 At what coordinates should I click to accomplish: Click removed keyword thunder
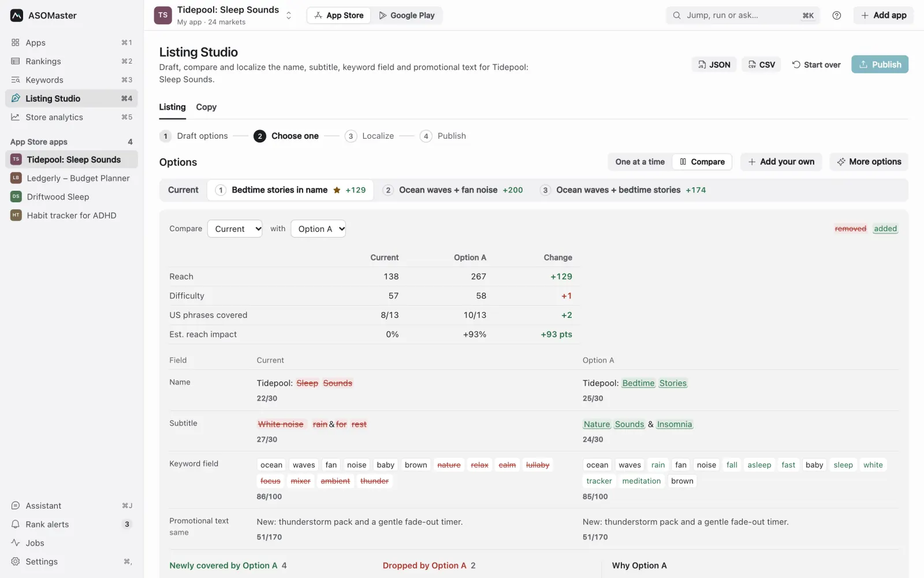coord(374,481)
